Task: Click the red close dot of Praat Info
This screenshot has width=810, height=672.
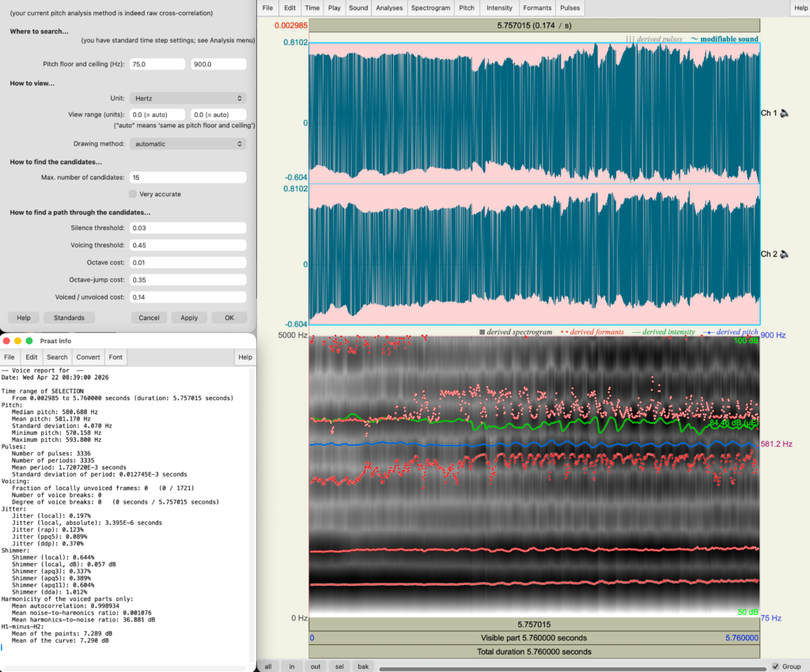Action: [6, 341]
